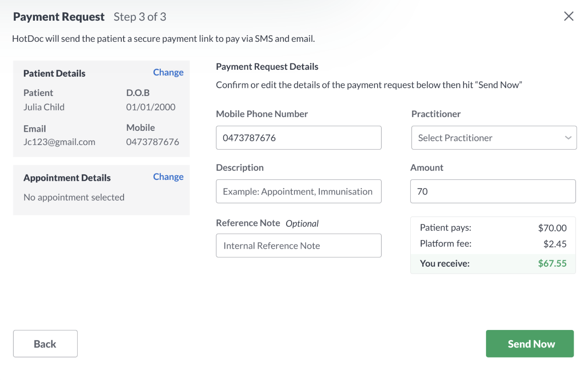
Task: Click the green $67.55 You receive amount
Action: 552,263
